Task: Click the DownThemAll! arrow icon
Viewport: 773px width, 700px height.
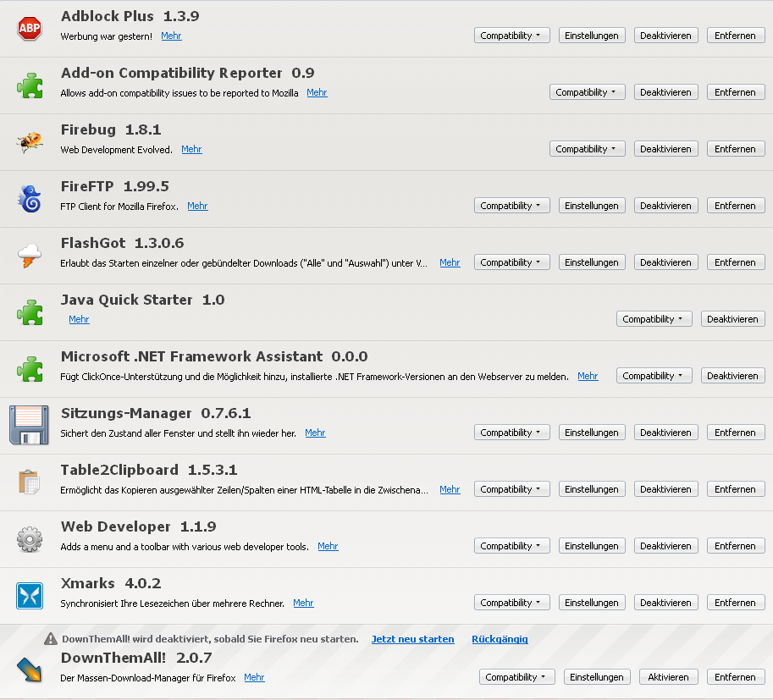Action: click(30, 670)
